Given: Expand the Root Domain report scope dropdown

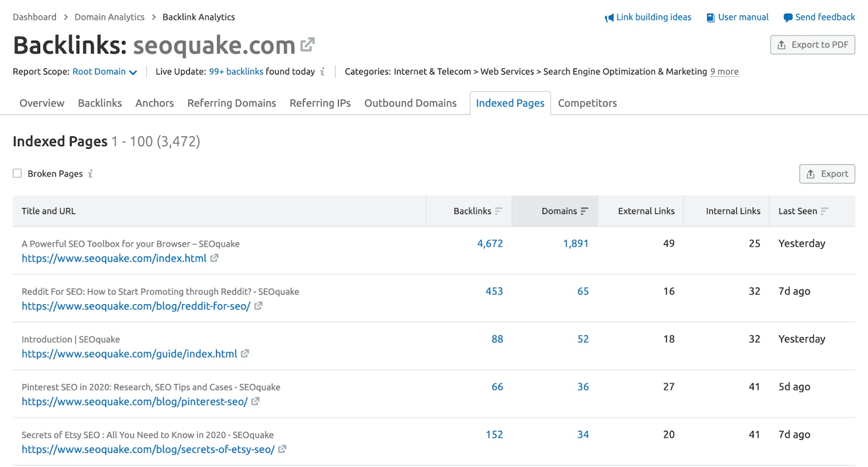Looking at the screenshot, I should [x=105, y=72].
